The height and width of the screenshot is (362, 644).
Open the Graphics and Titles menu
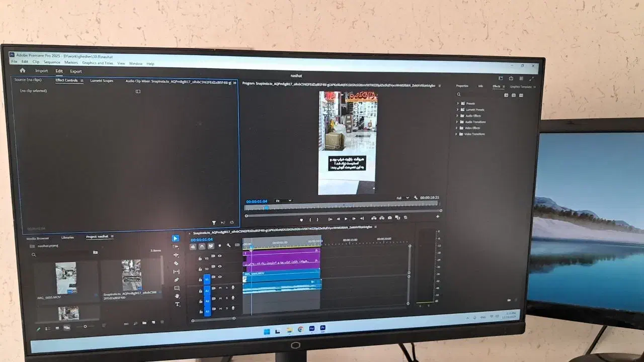coord(98,63)
